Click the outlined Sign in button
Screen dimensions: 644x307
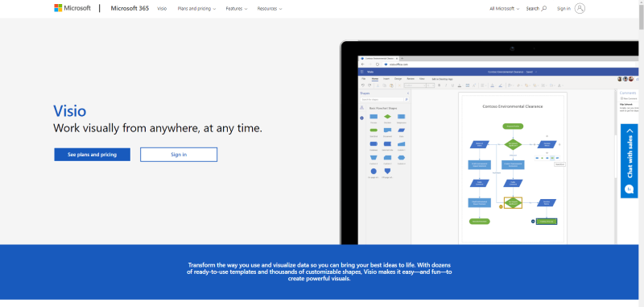click(x=179, y=155)
